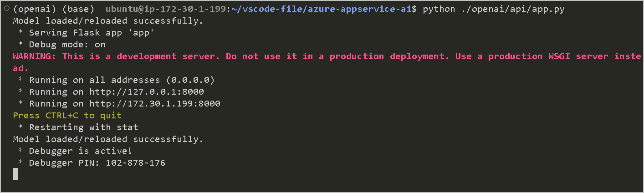Open the http://172.30.1.199:8000 link
644x193 pixels.
155,104
